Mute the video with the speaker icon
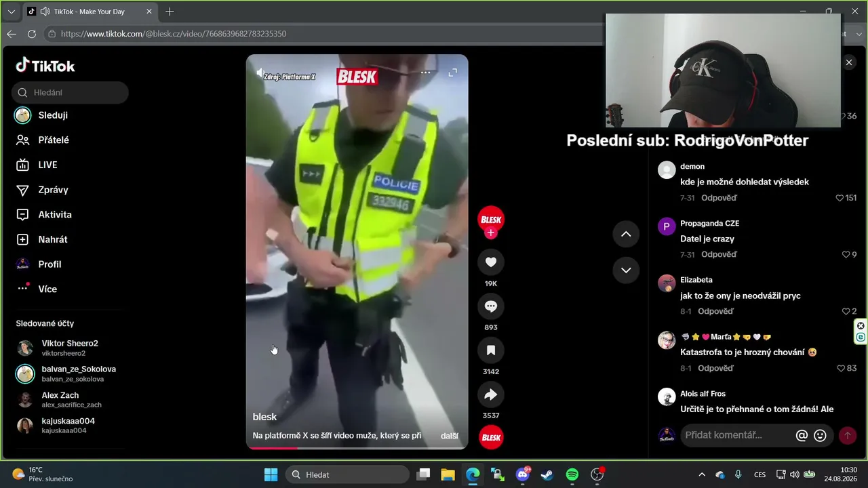 (260, 73)
